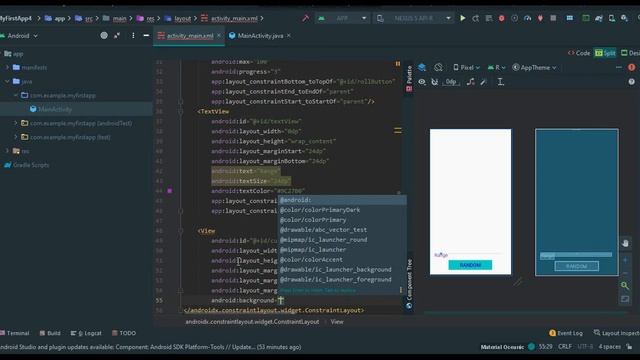Switch to Code view mode
Image resolution: width=640 pixels, height=360 pixels.
pos(579,53)
